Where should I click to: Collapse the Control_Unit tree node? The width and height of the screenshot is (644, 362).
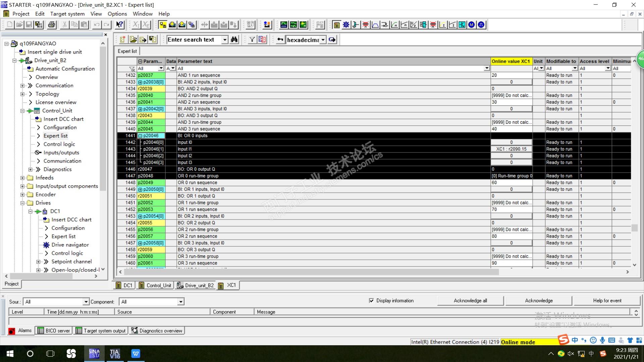tap(22, 111)
